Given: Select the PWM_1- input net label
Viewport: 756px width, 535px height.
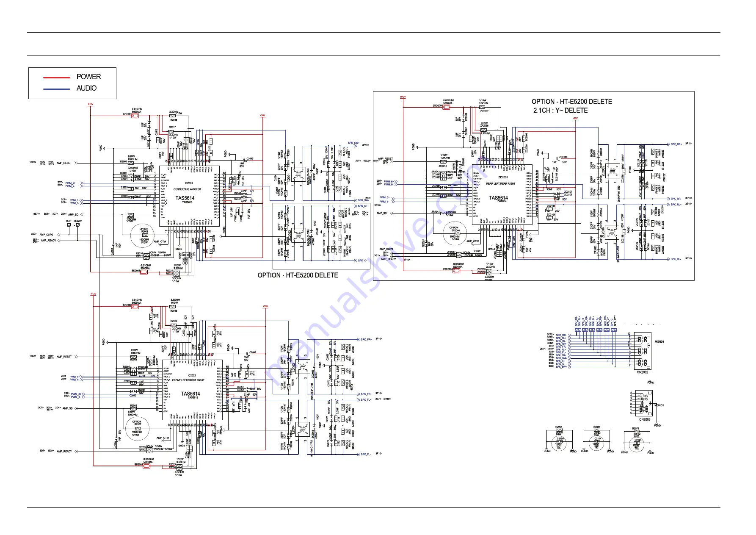Looking at the screenshot, I should click(74, 203).
